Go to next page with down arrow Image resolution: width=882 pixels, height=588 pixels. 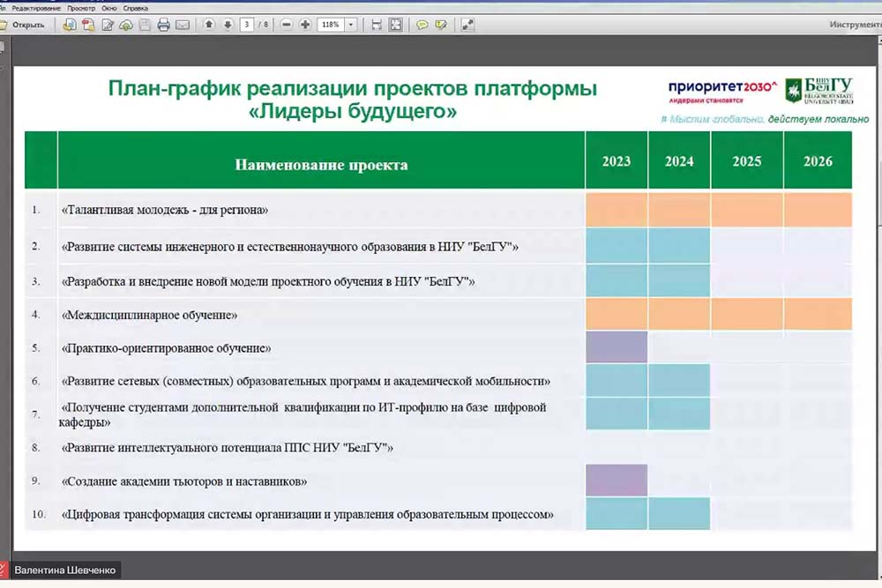228,25
